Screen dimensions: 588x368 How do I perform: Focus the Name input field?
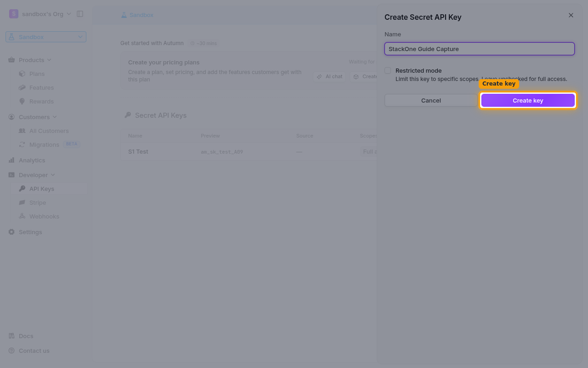pos(480,49)
